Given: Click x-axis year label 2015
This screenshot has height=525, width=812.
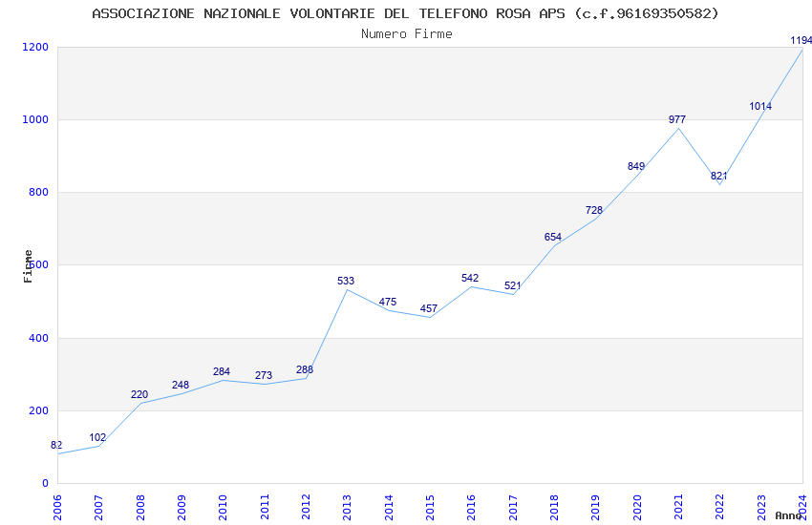Looking at the screenshot, I should [430, 507].
